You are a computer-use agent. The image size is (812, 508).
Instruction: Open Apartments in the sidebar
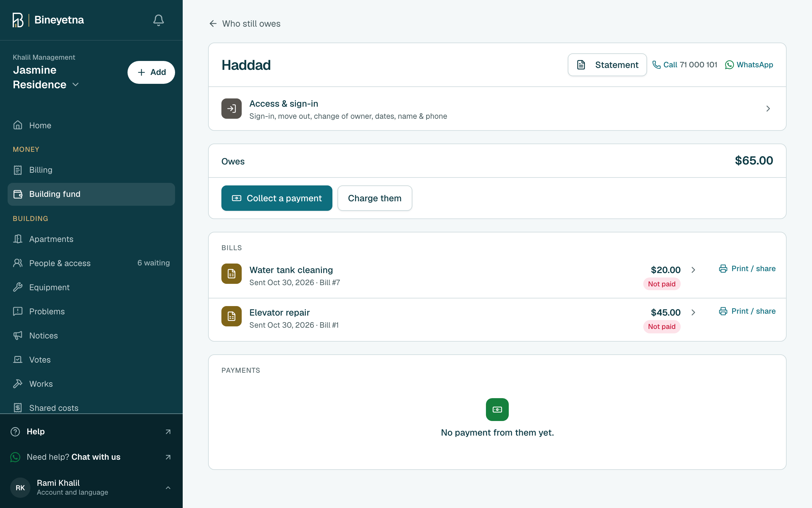tap(91, 239)
